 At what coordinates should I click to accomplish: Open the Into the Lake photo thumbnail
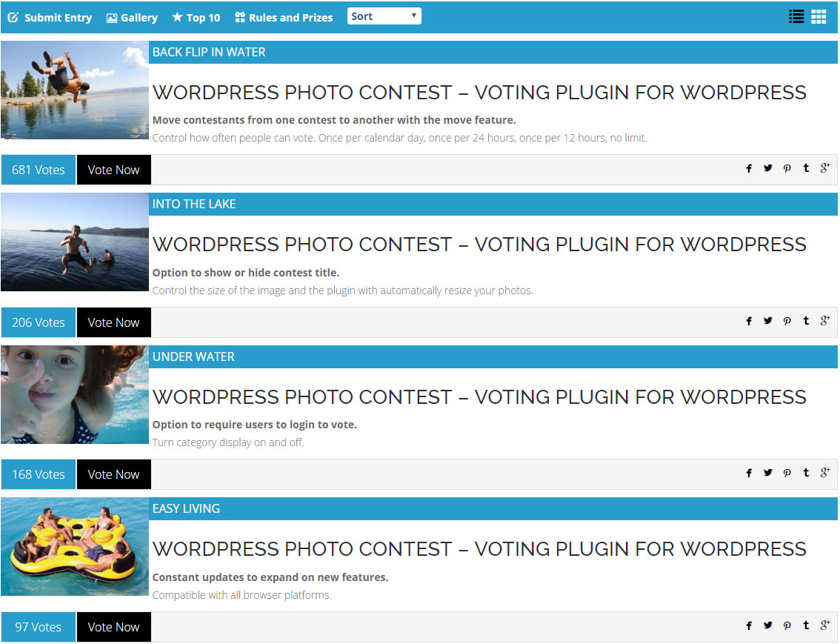click(x=75, y=242)
